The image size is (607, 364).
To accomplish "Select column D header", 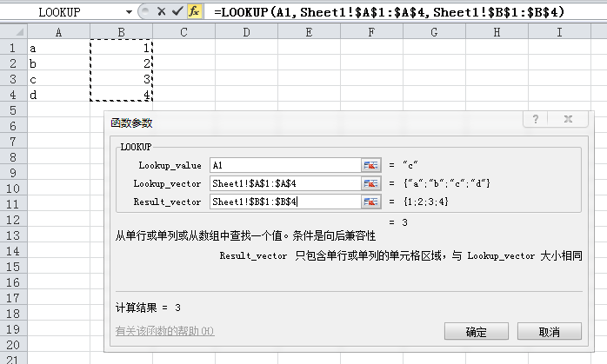I will (x=247, y=32).
